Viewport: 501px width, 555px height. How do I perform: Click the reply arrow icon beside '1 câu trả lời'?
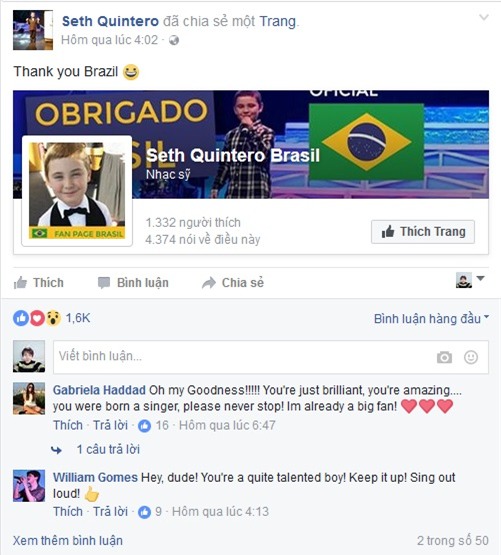(56, 450)
